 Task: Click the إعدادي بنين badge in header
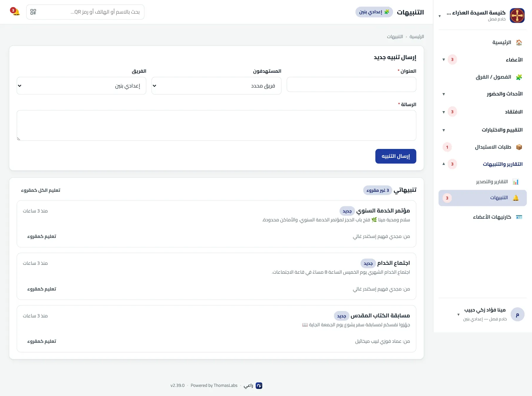click(x=374, y=12)
